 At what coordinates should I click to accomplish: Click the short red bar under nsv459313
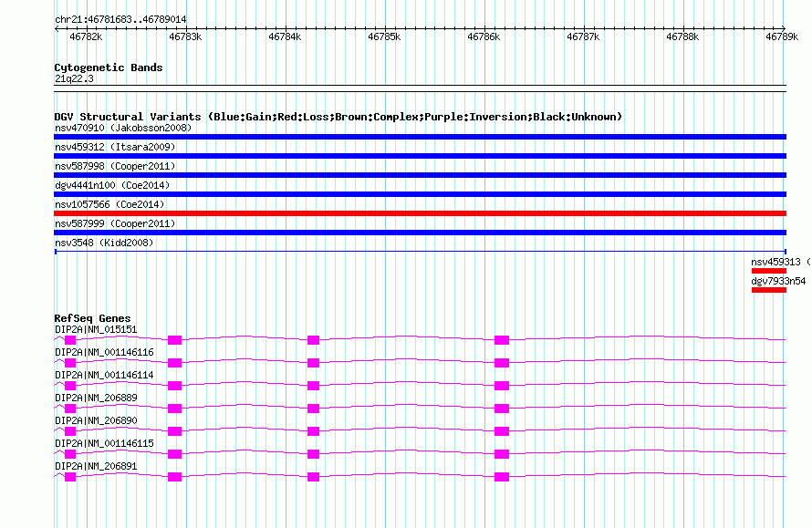click(x=769, y=271)
